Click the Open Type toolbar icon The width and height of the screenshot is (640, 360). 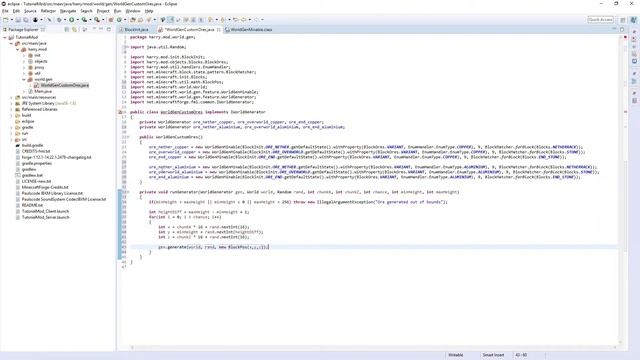point(133,20)
